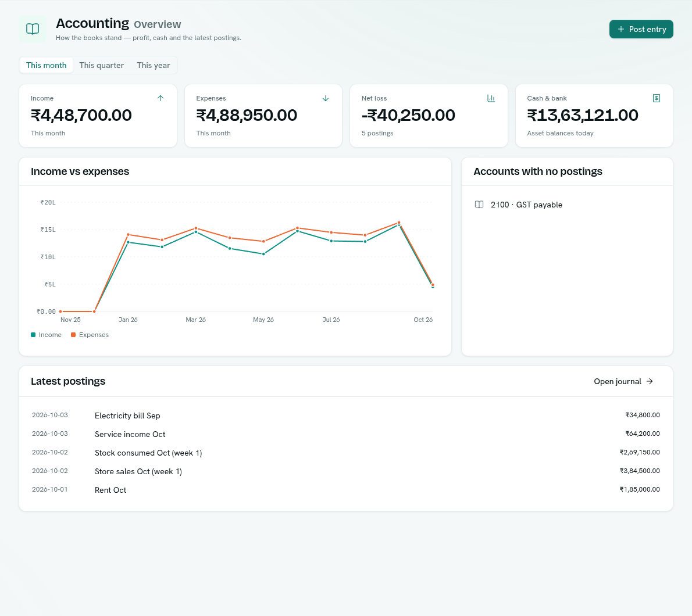Click the amount ₹3,84,500.00

pyautogui.click(x=640, y=471)
